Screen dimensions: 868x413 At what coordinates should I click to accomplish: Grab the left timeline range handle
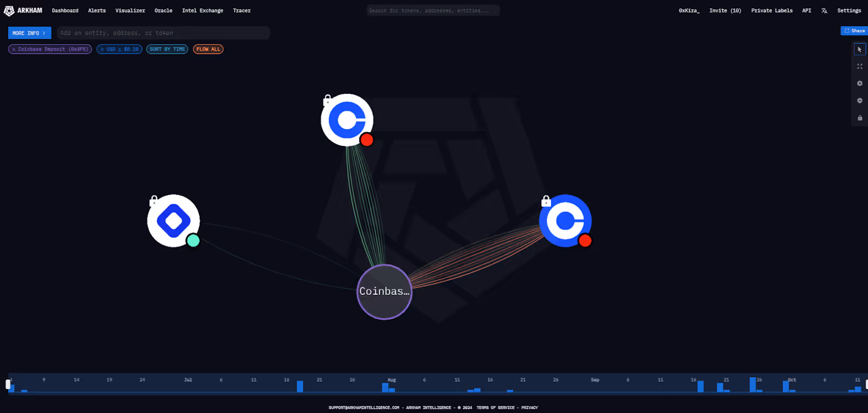pyautogui.click(x=8, y=384)
